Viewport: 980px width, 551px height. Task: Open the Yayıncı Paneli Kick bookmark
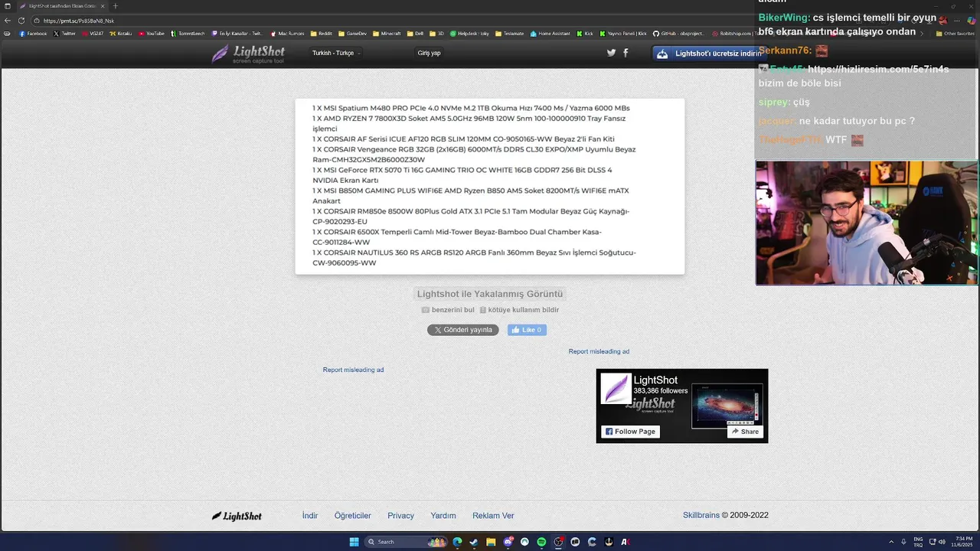pyautogui.click(x=622, y=34)
